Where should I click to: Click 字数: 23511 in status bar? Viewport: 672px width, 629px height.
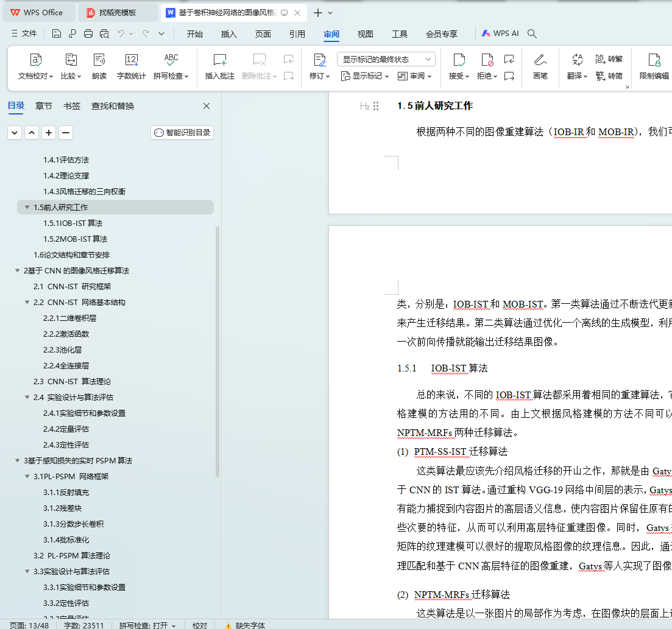click(x=83, y=625)
